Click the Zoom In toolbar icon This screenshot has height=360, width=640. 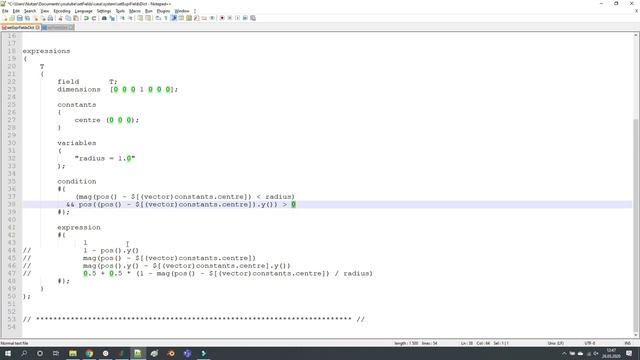click(122, 18)
